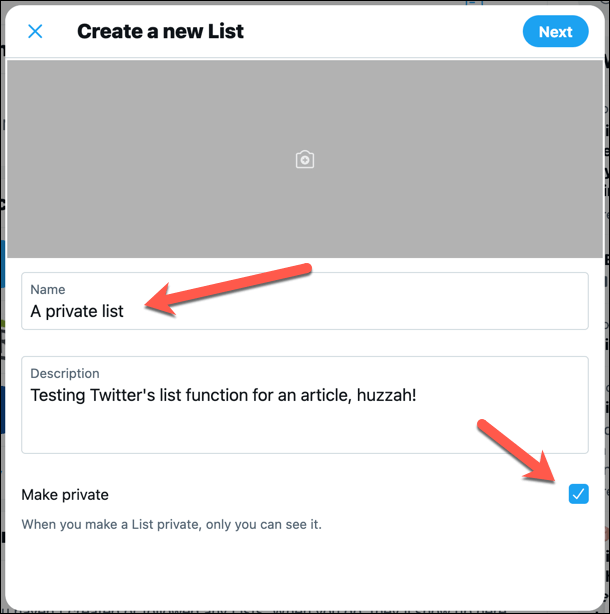Click the "Description" field label
Image resolution: width=610 pixels, height=614 pixels.
(65, 374)
